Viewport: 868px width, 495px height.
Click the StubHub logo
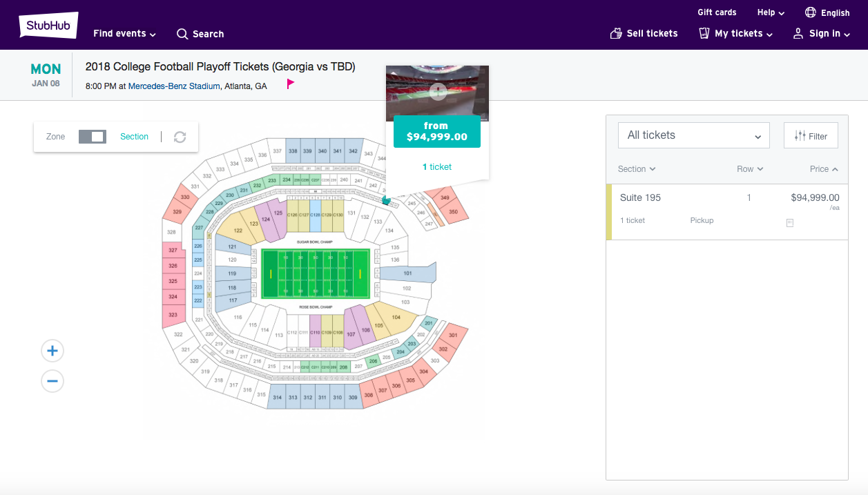tap(48, 26)
